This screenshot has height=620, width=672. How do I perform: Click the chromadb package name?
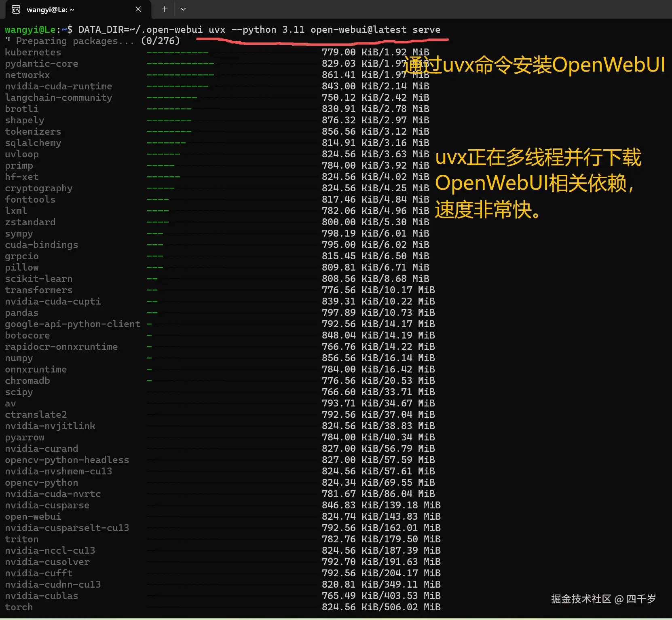(27, 381)
